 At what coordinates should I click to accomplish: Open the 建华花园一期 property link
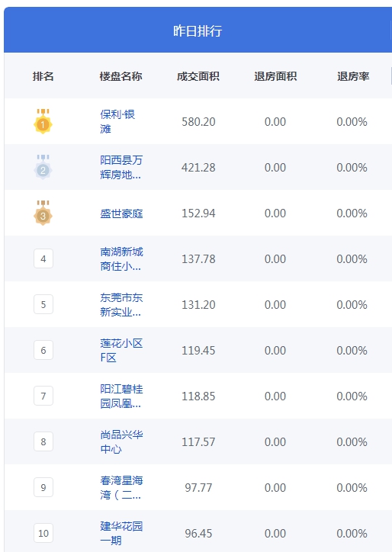tap(121, 534)
